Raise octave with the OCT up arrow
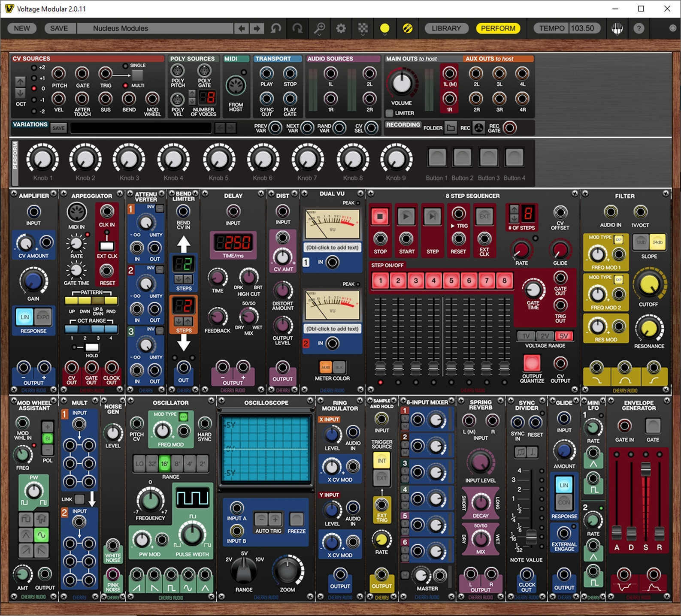Image resolution: width=681 pixels, height=616 pixels. [20, 82]
